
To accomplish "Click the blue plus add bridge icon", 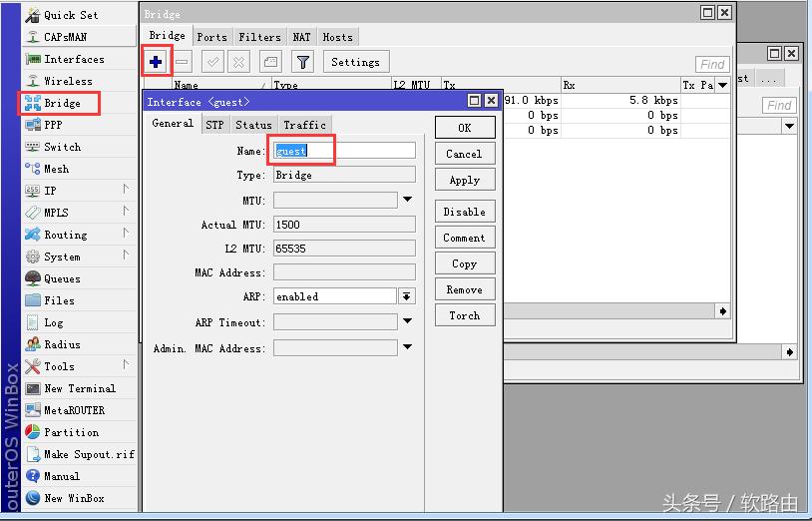I will [x=156, y=62].
